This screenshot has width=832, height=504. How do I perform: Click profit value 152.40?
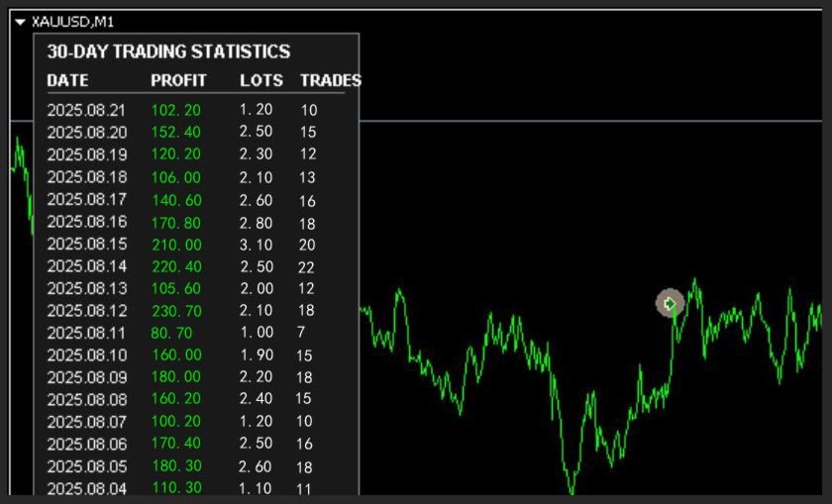(176, 132)
